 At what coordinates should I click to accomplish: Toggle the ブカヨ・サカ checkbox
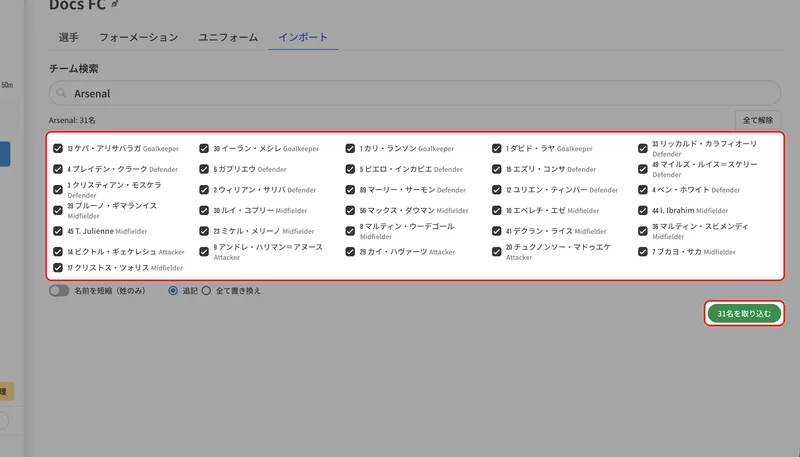click(643, 251)
